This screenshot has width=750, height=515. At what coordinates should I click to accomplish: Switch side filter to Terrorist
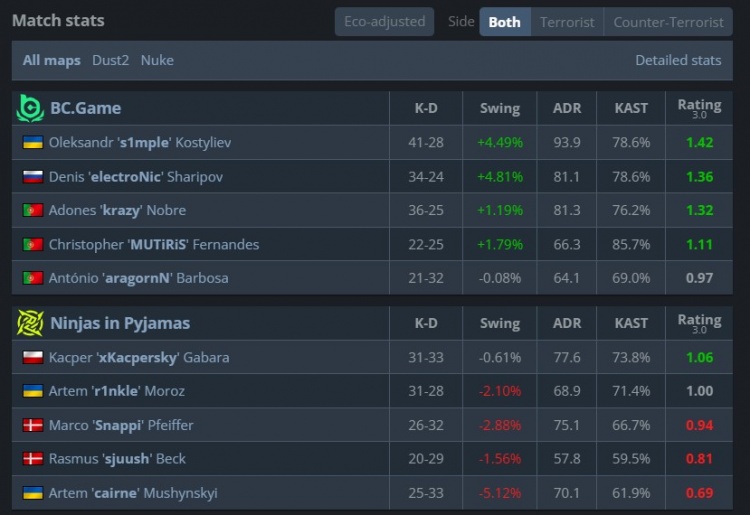click(x=567, y=22)
